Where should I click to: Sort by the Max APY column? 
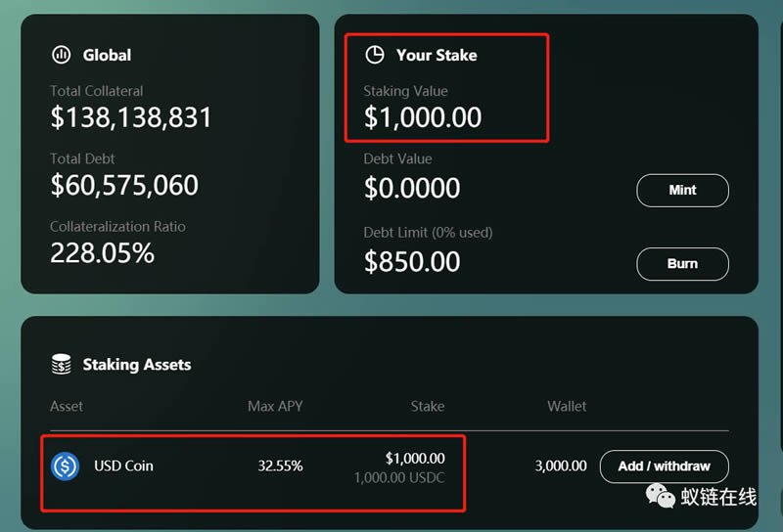[275, 406]
